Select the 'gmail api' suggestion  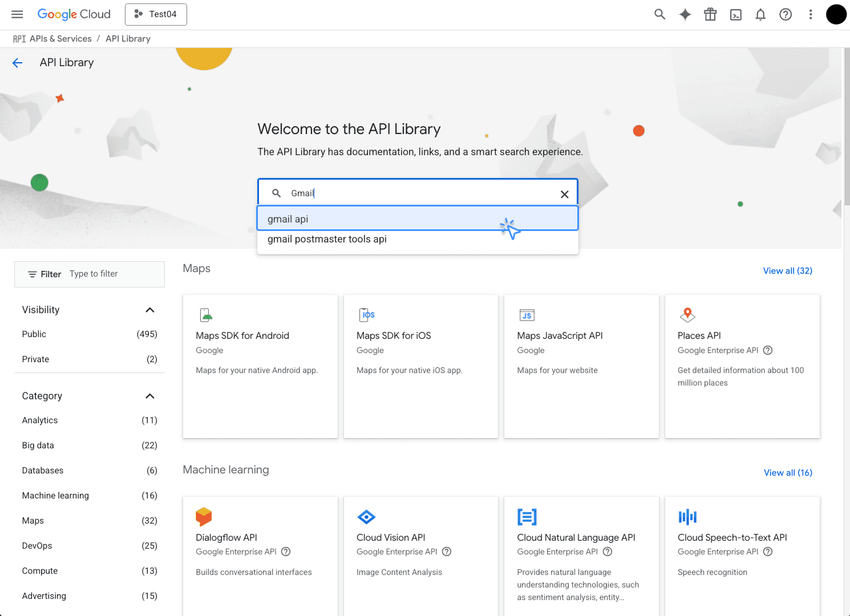(x=418, y=219)
